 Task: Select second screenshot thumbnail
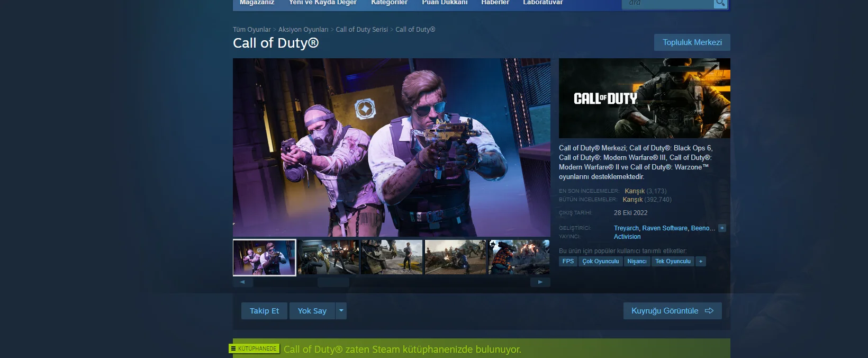pos(328,257)
